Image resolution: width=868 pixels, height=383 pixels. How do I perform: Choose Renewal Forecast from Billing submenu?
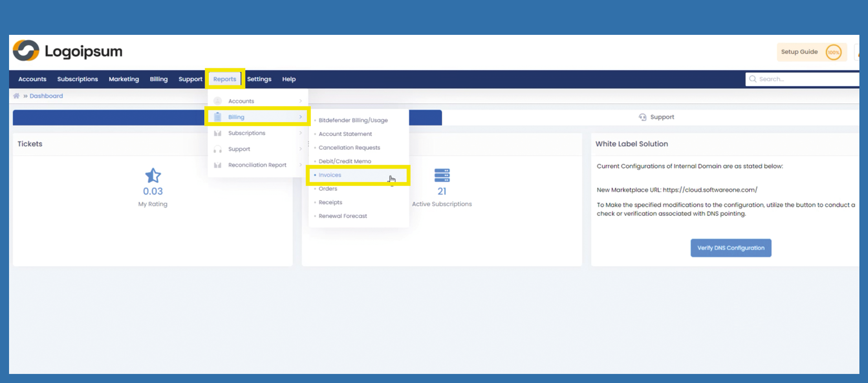[x=343, y=216]
